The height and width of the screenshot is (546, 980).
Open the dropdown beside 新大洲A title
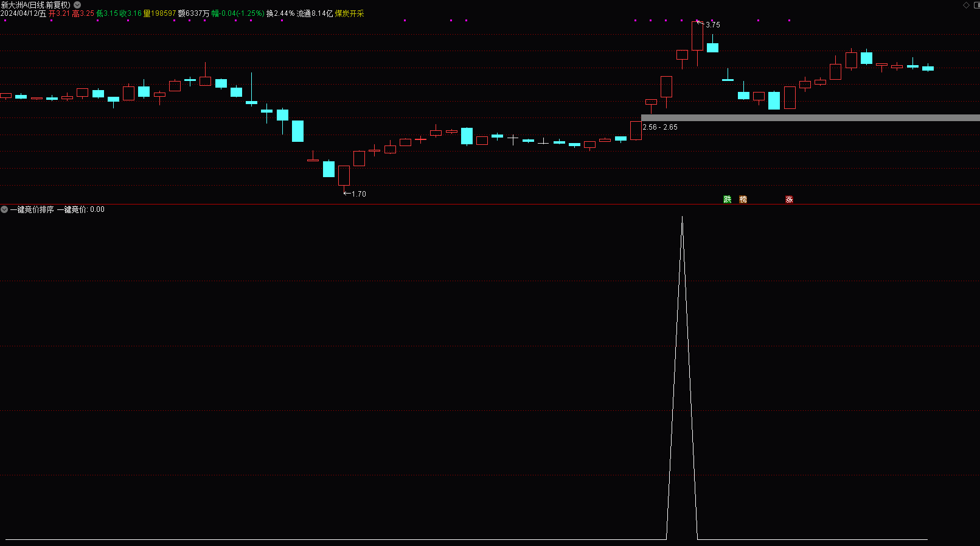77,5
